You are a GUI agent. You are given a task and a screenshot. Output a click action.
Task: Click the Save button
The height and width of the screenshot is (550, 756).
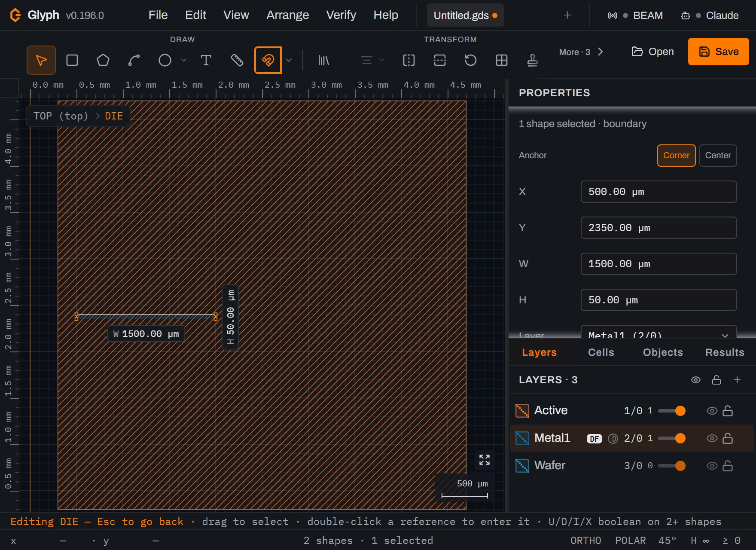(719, 52)
